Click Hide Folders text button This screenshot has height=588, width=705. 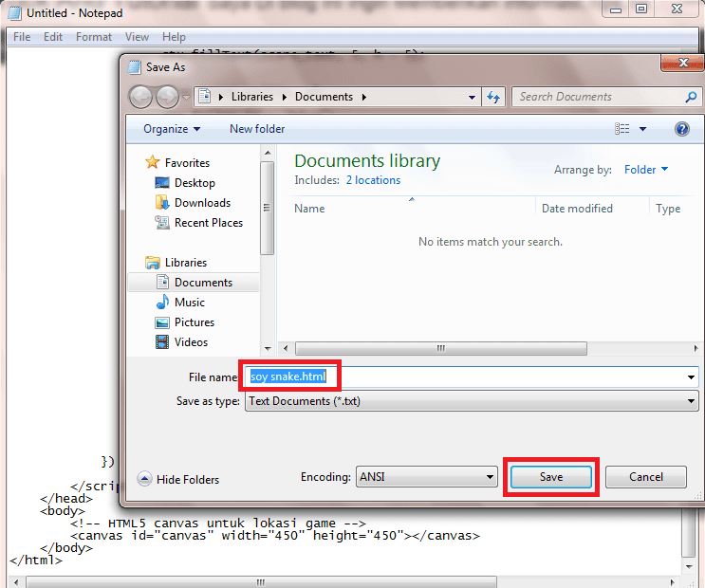(188, 480)
